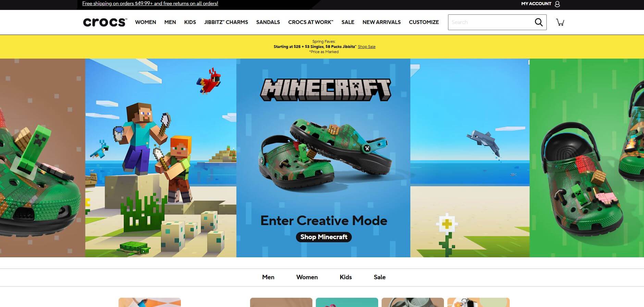
Task: Follow the Shop Sale link
Action: click(367, 47)
